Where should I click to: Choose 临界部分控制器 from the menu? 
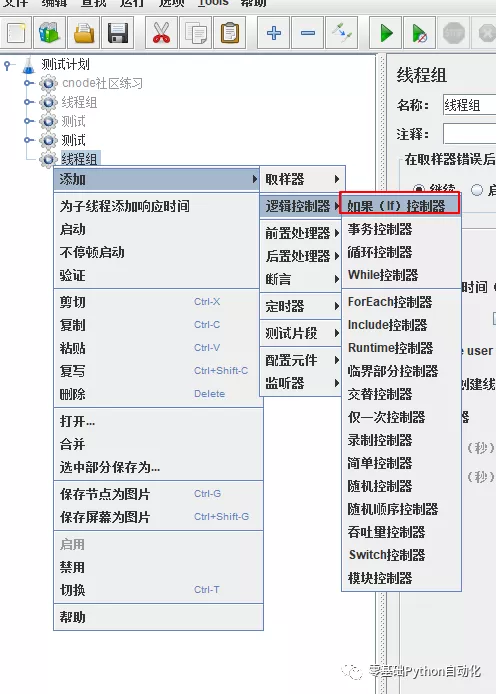(401, 371)
